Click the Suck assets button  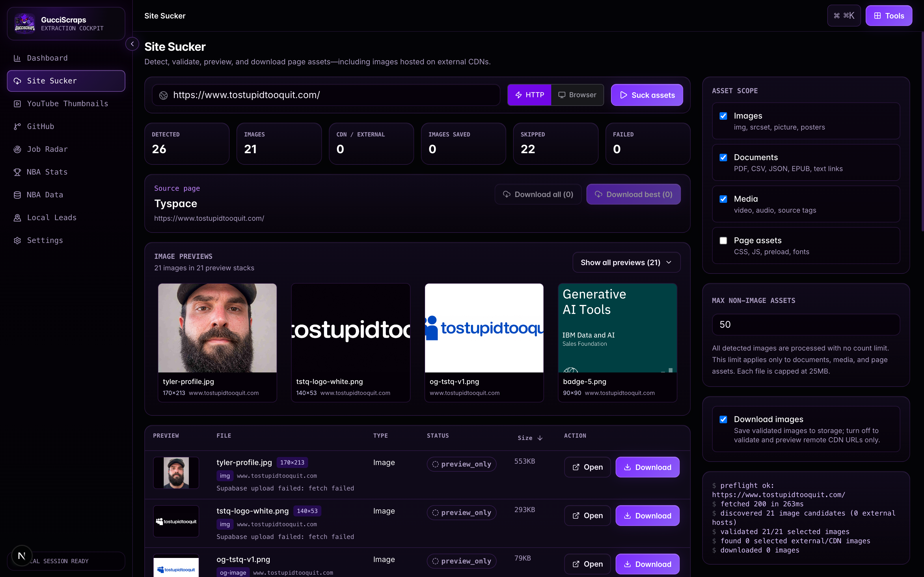pyautogui.click(x=647, y=95)
